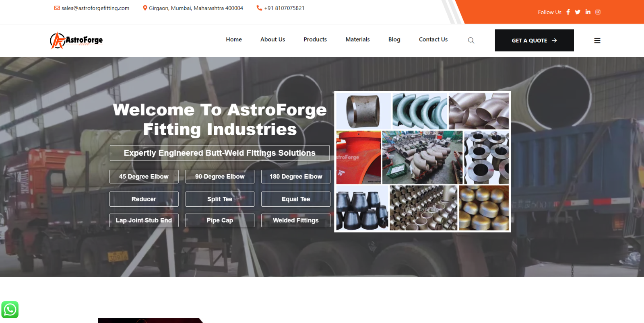Screen dimensions: 644x323
Task: Open the Blog menu item
Action: [x=394, y=39]
